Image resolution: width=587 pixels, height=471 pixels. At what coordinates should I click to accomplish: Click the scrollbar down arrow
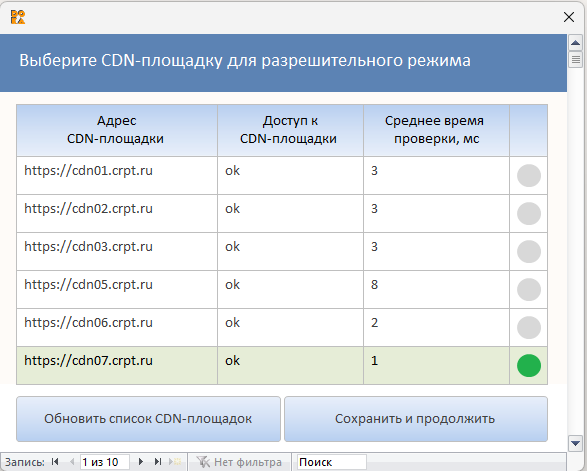[x=575, y=443]
